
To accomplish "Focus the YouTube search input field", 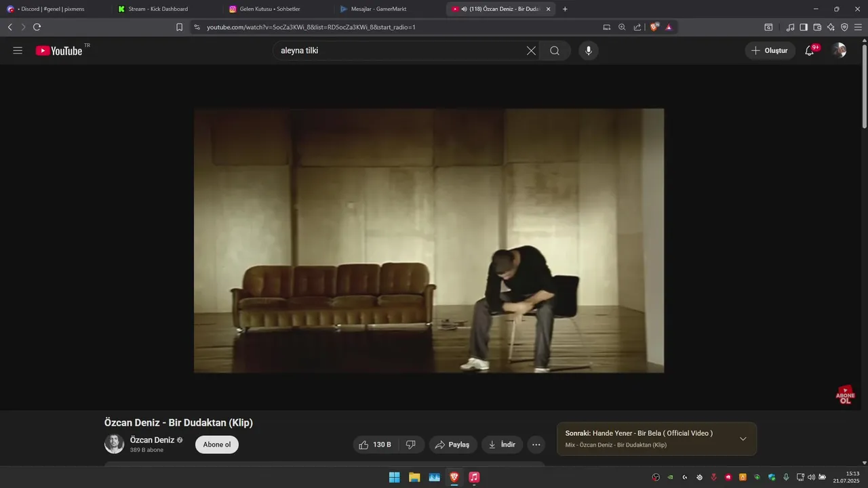I will (400, 51).
